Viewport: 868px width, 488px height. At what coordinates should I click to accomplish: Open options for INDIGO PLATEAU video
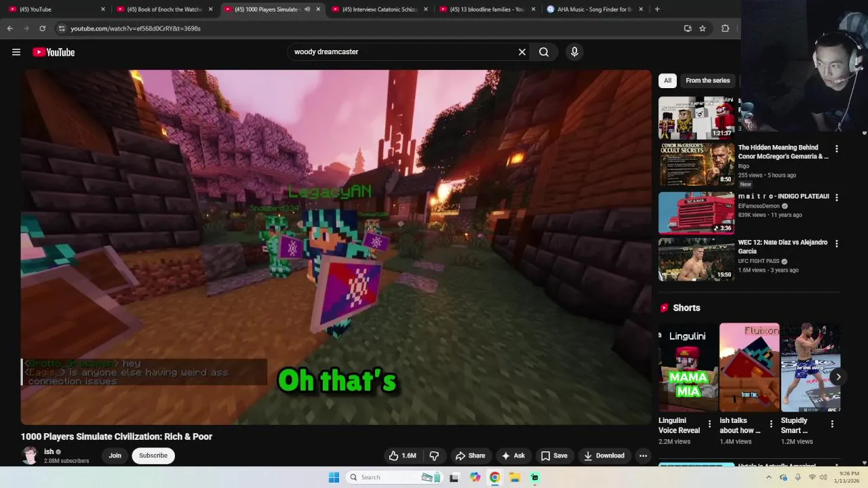point(836,197)
